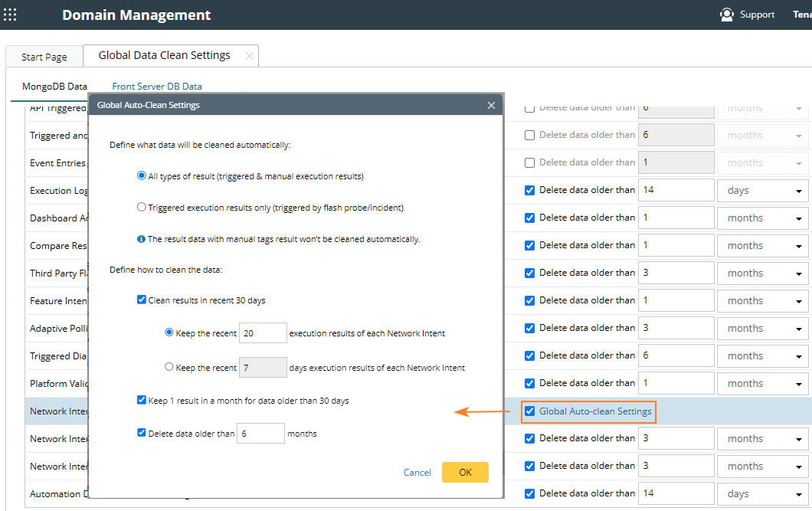Open the Global Auto-clean Settings link

click(x=595, y=411)
